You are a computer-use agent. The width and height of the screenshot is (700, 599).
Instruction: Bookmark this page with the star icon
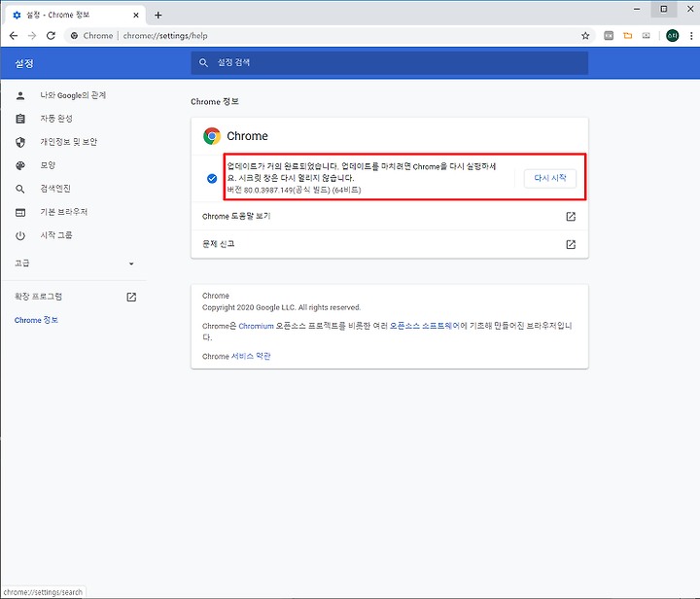coord(585,36)
